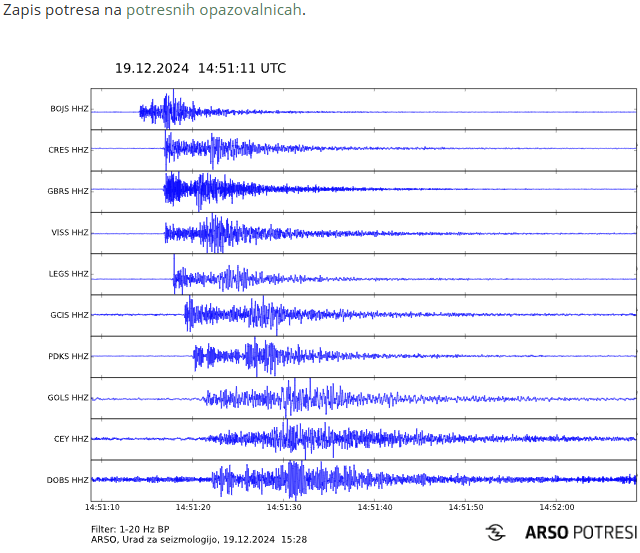Click the CRES seismogram trace
Viewport: 640px width, 553px height.
pyautogui.click(x=363, y=150)
